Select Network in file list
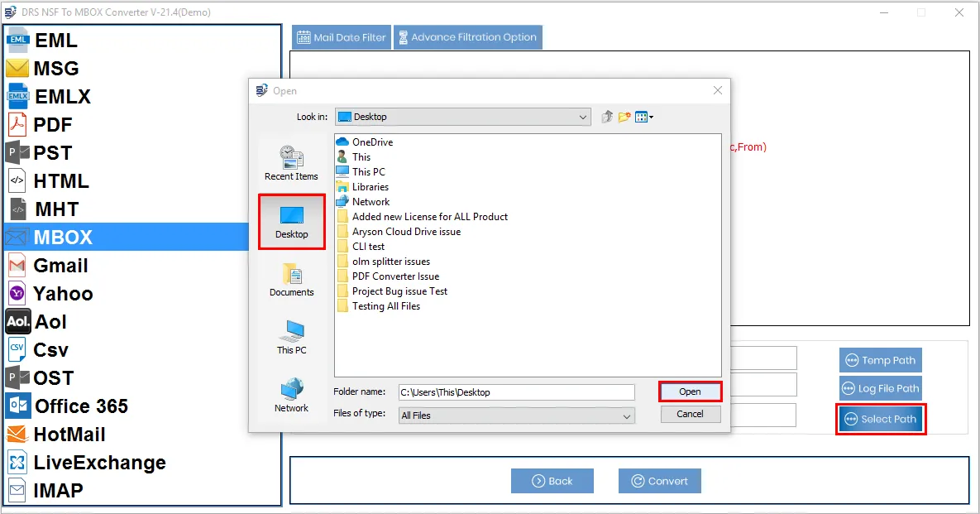The image size is (980, 514). 363,202
